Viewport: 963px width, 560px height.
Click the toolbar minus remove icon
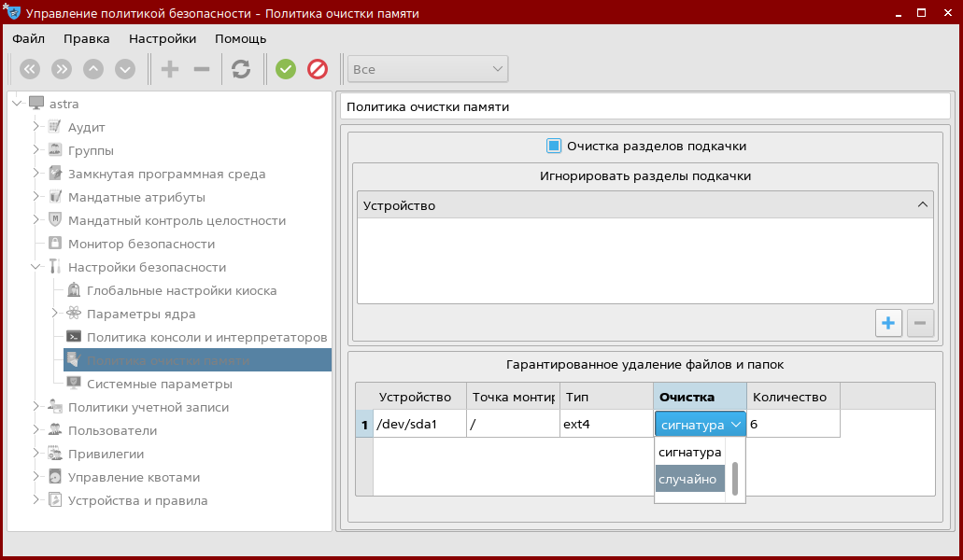(201, 69)
